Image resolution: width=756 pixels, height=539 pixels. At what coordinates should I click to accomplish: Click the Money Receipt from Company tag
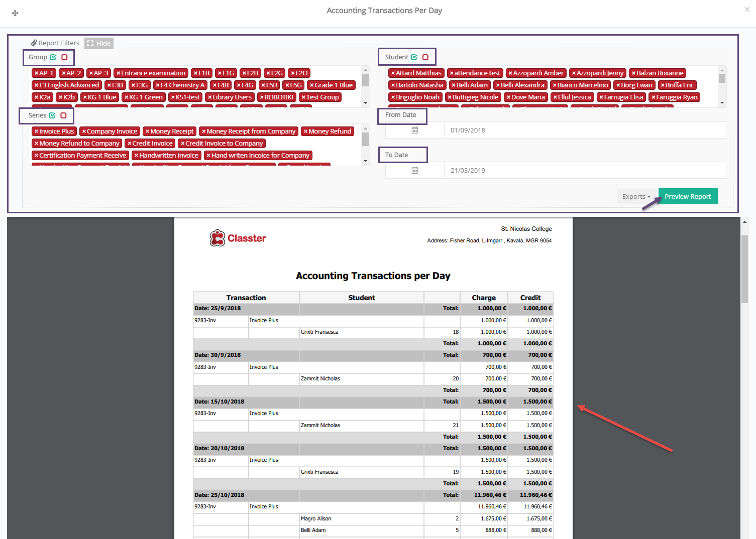(x=249, y=131)
